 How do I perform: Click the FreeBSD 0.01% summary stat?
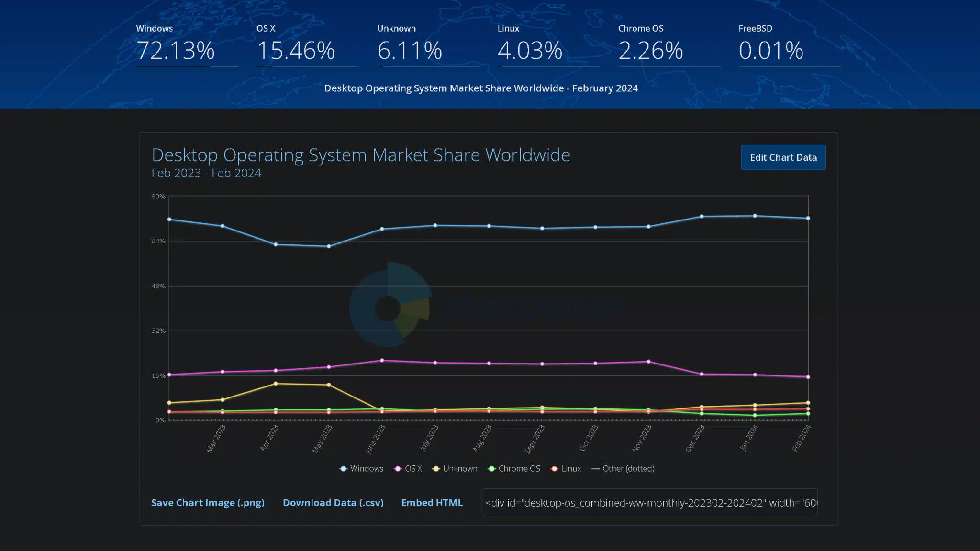click(769, 50)
